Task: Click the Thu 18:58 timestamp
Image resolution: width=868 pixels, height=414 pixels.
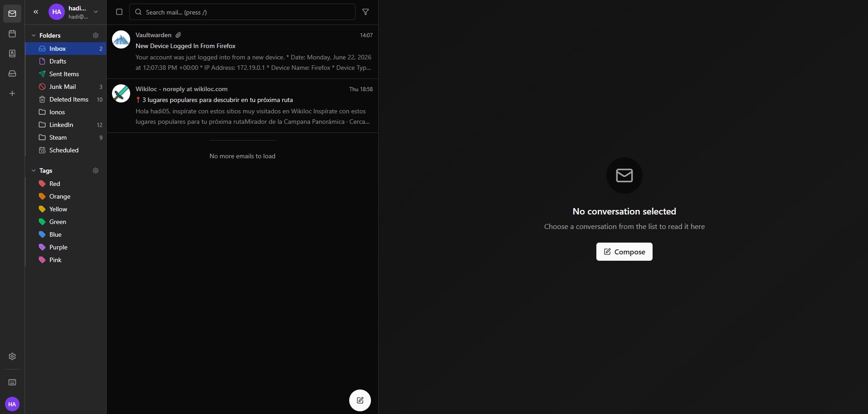Action: tap(361, 89)
